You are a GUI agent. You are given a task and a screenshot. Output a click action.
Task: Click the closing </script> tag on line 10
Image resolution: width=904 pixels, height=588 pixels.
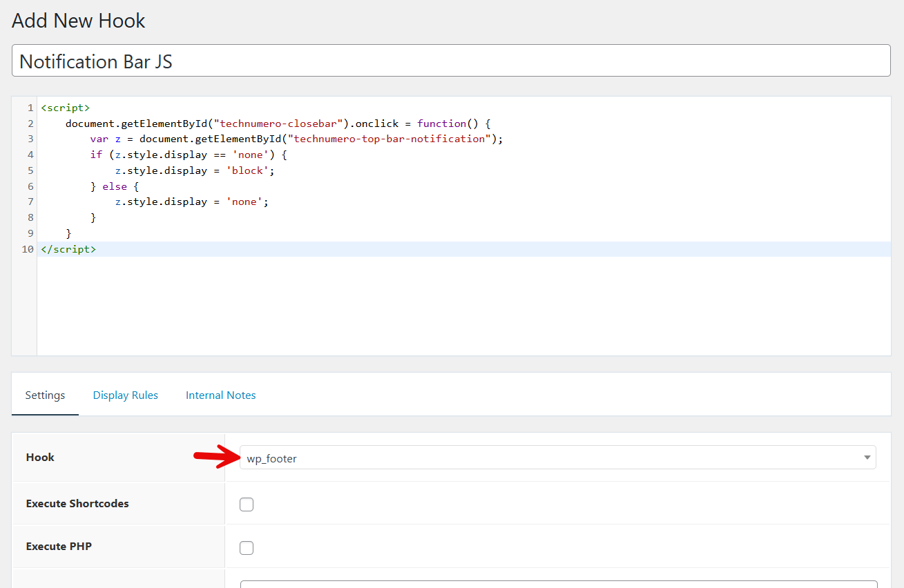pos(68,249)
